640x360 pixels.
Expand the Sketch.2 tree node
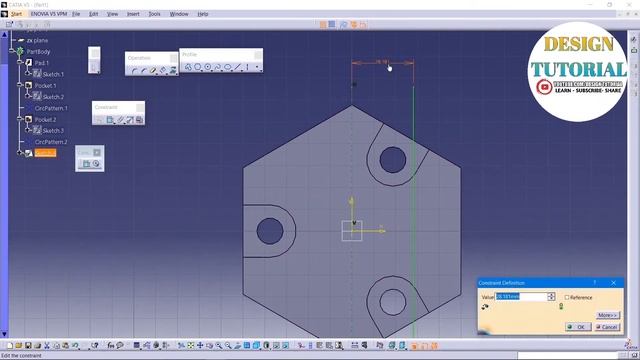(28, 97)
